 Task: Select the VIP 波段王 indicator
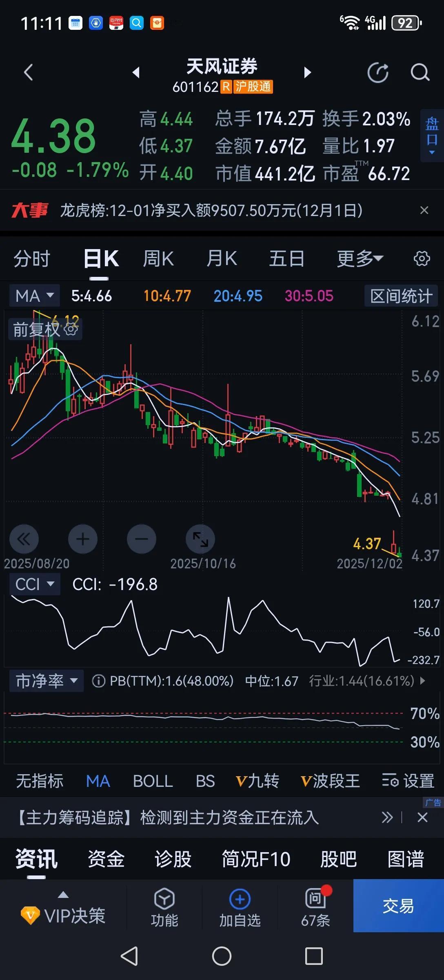coord(330,781)
